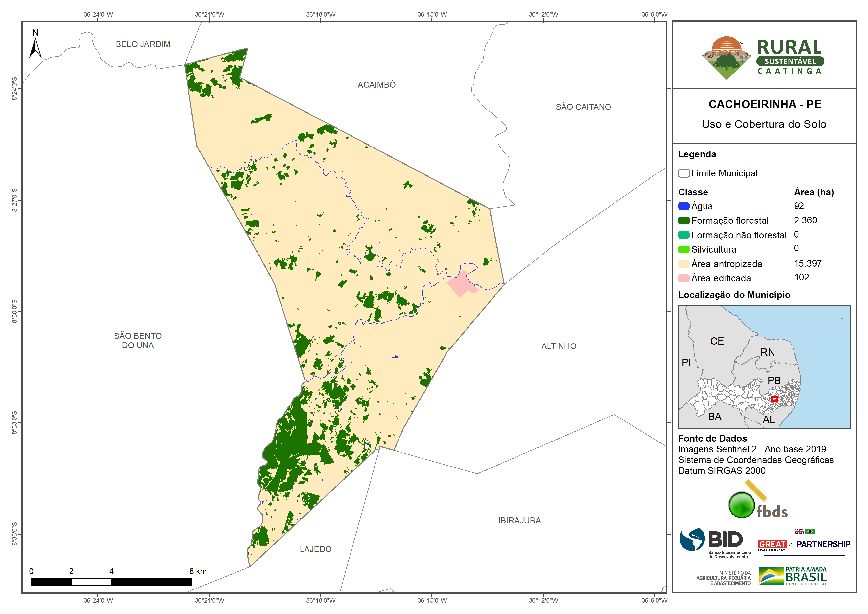This screenshot has height=614, width=868.
Task: Click the Rural Sustentável Caatinga logo
Action: 763,57
